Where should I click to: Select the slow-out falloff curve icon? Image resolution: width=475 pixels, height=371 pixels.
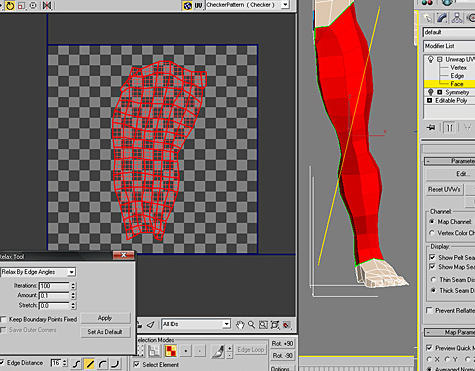(x=102, y=364)
